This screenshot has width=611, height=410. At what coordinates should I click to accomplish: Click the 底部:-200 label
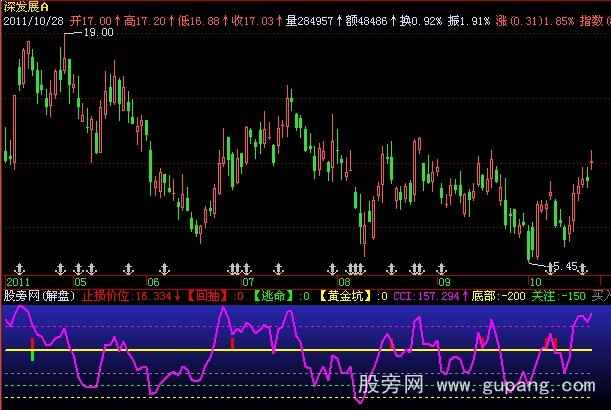pos(498,296)
